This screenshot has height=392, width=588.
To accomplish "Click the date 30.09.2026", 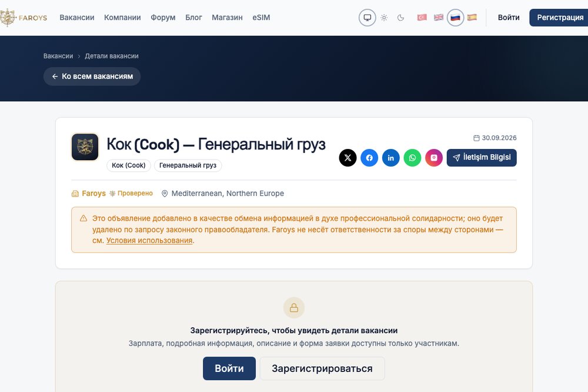I will (499, 138).
